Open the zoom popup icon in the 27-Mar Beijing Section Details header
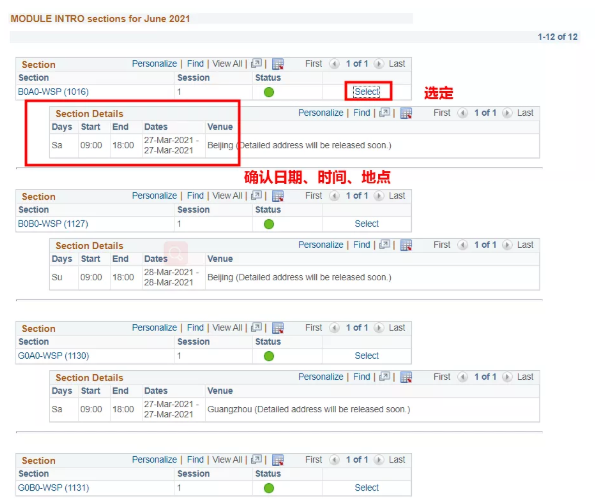The image size is (595, 502). click(384, 112)
